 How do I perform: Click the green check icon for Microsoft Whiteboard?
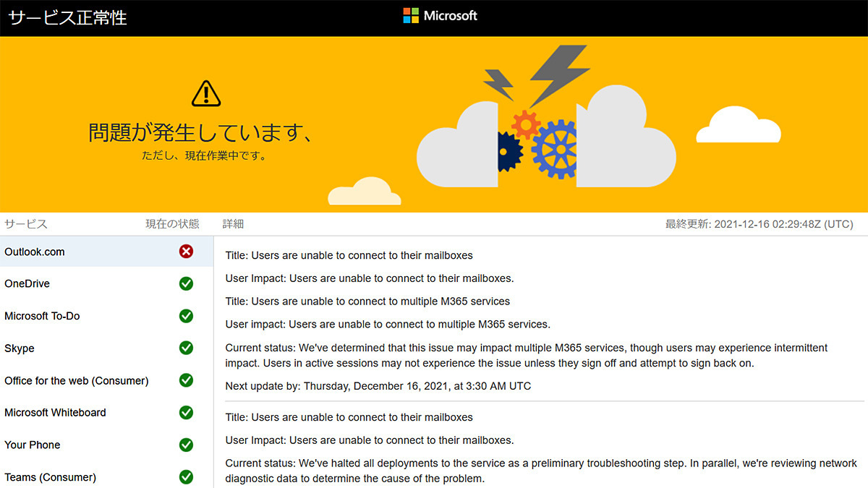click(x=186, y=412)
